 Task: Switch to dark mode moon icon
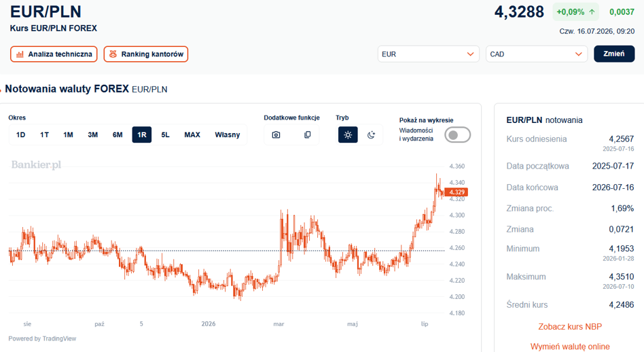coord(372,135)
